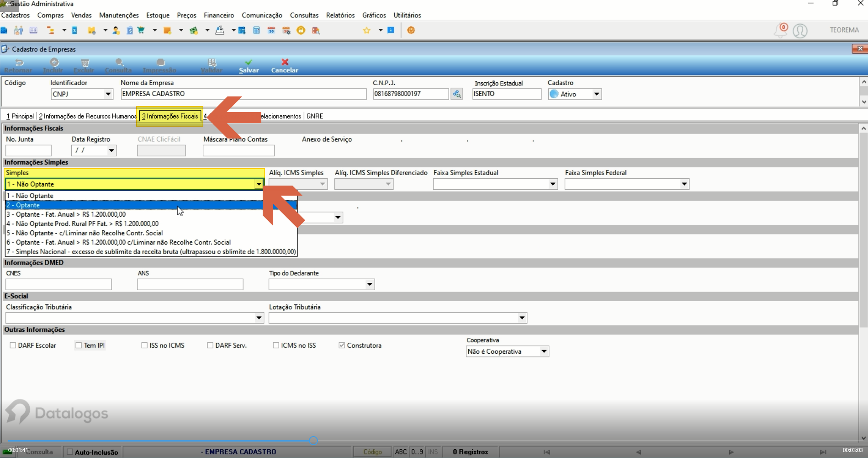Open the calculator icon in toolbar
The height and width of the screenshot is (458, 868).
(256, 30)
